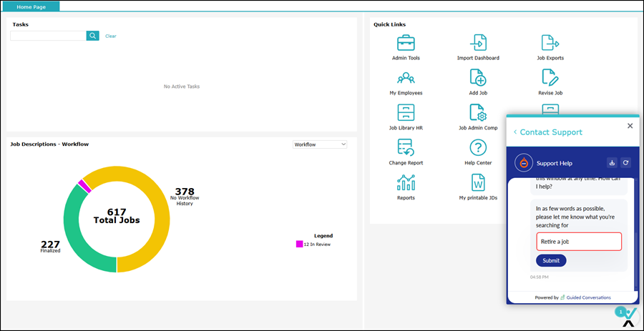The width and height of the screenshot is (644, 331).
Task: Open the Help Center icon
Action: point(477,148)
